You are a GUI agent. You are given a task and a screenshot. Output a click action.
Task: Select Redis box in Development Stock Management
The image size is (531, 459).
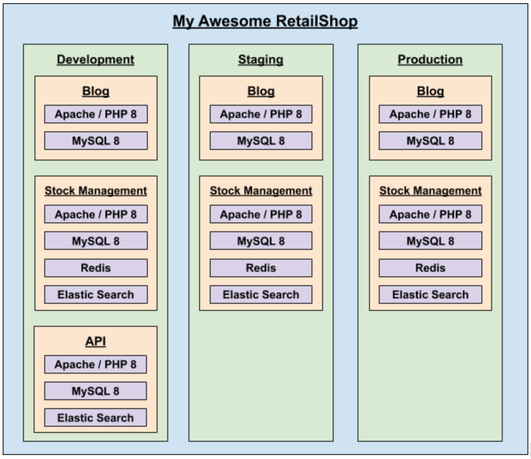96,268
